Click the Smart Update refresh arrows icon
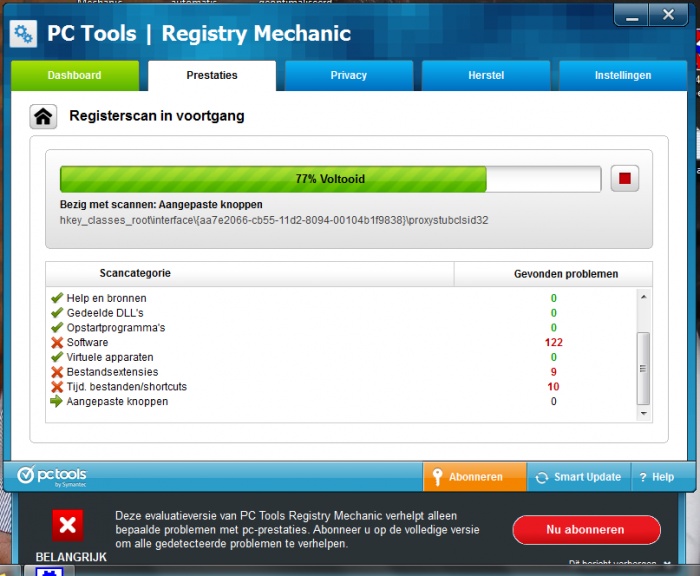This screenshot has height=576, width=700. click(x=542, y=477)
